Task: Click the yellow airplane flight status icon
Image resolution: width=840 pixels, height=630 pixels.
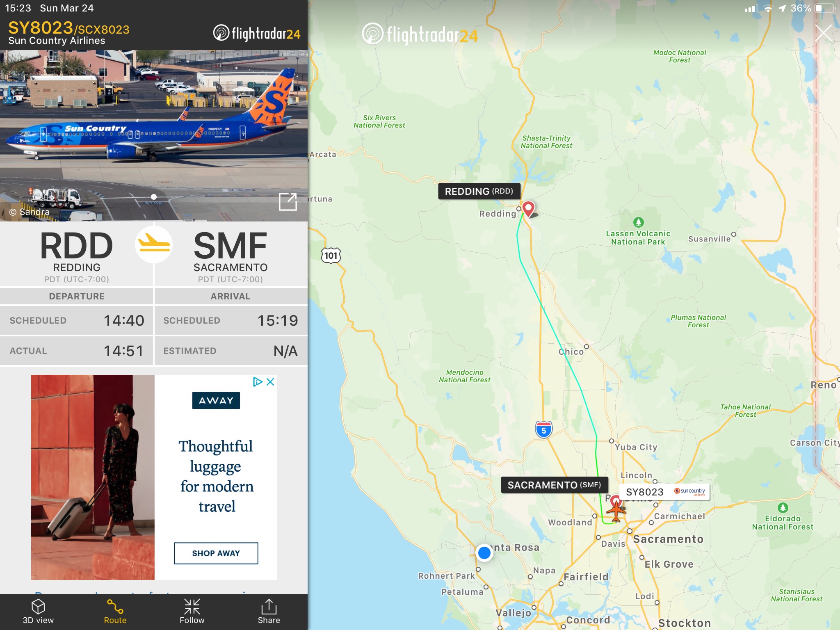Action: tap(154, 245)
